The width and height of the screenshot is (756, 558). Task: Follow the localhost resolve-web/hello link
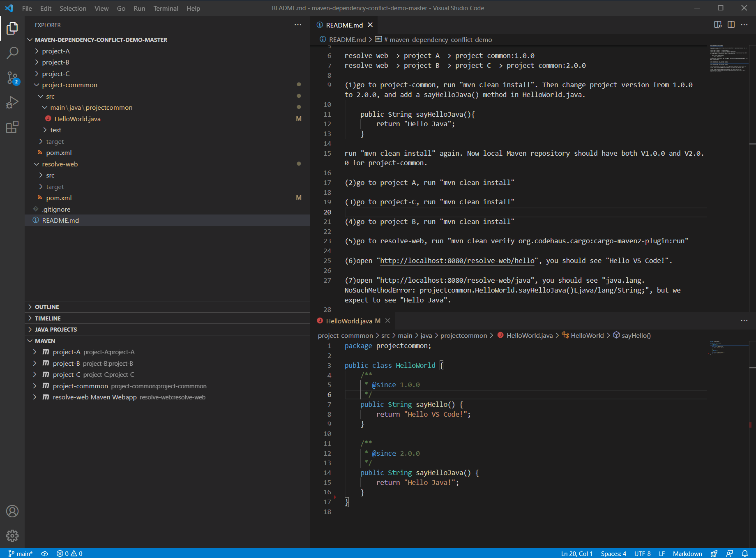[x=457, y=261]
